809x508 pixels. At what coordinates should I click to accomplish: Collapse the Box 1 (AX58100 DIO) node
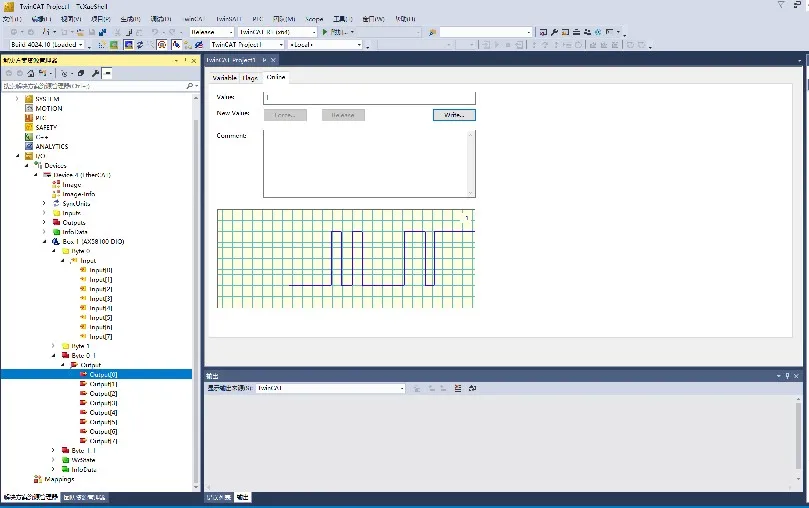pyautogui.click(x=44, y=242)
